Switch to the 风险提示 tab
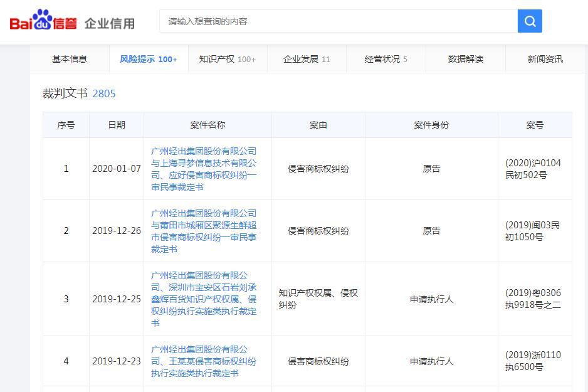588x392 pixels. coord(148,59)
